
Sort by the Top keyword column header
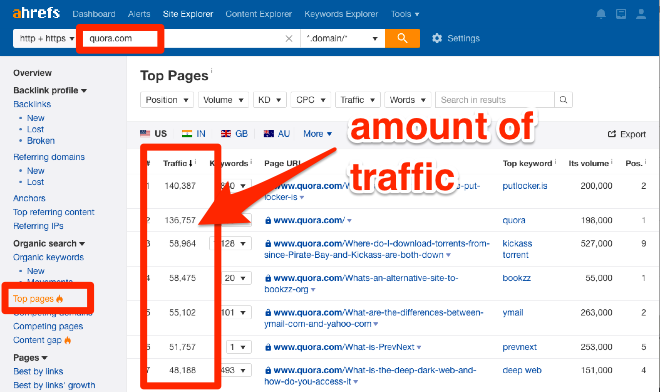tap(527, 163)
